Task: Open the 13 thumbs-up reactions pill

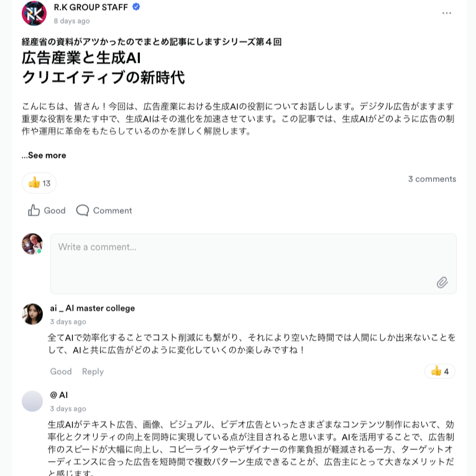Action: click(39, 183)
